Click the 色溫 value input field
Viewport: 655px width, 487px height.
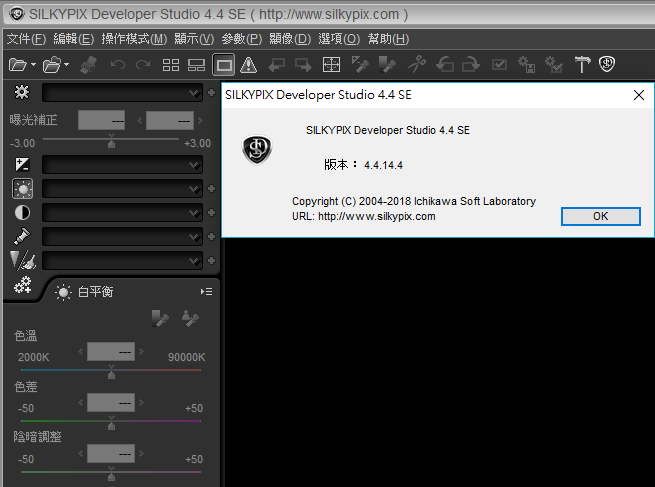[111, 352]
